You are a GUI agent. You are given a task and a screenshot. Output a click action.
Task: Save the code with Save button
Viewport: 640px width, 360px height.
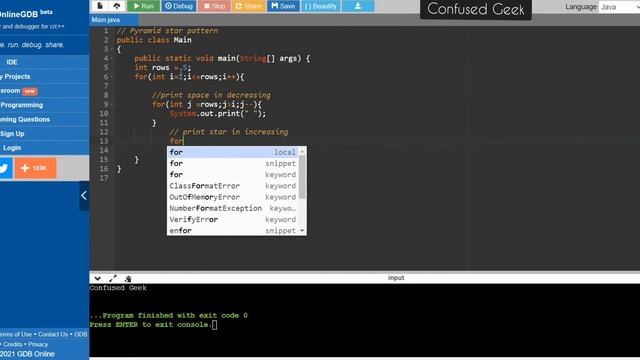coord(283,6)
